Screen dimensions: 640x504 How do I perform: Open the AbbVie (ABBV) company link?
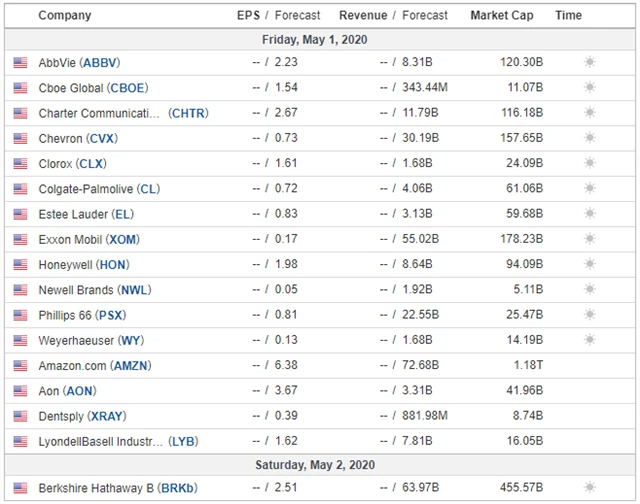click(x=82, y=62)
